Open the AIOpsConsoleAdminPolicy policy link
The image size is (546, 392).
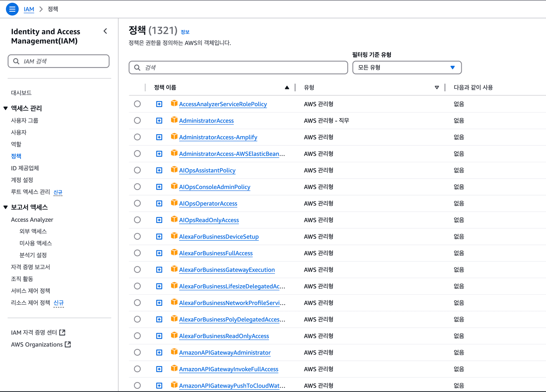tap(215, 187)
